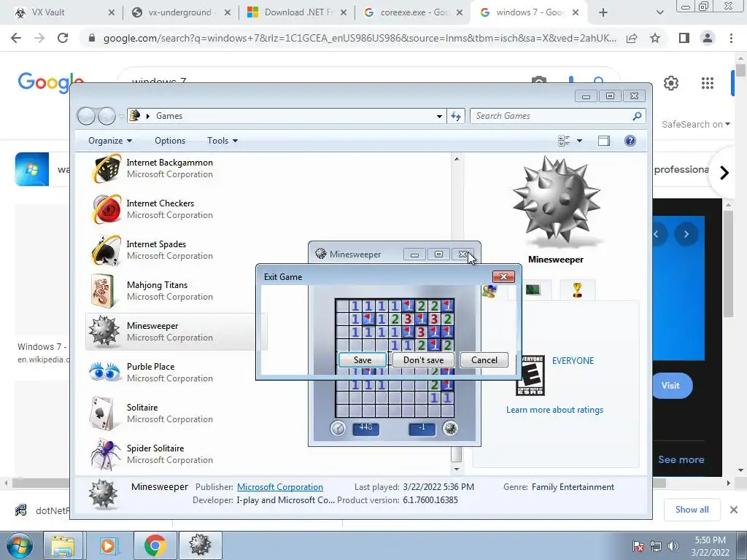Viewport: 747px width, 560px height.
Task: Click ESRB E rating icon
Action: tap(530, 376)
